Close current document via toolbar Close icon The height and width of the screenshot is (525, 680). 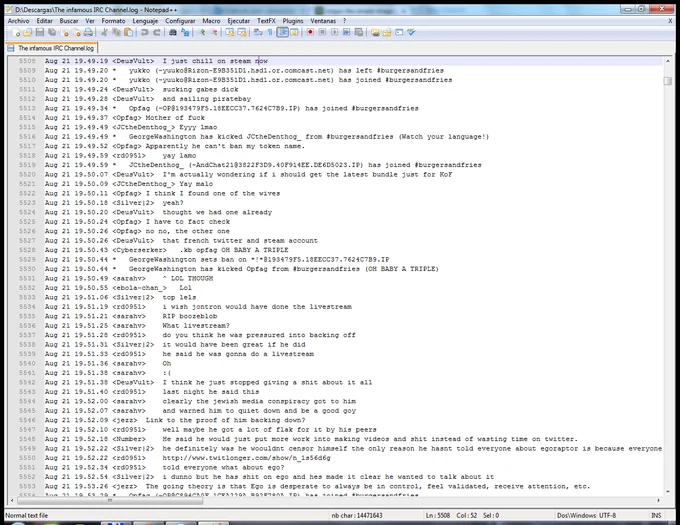[65, 32]
